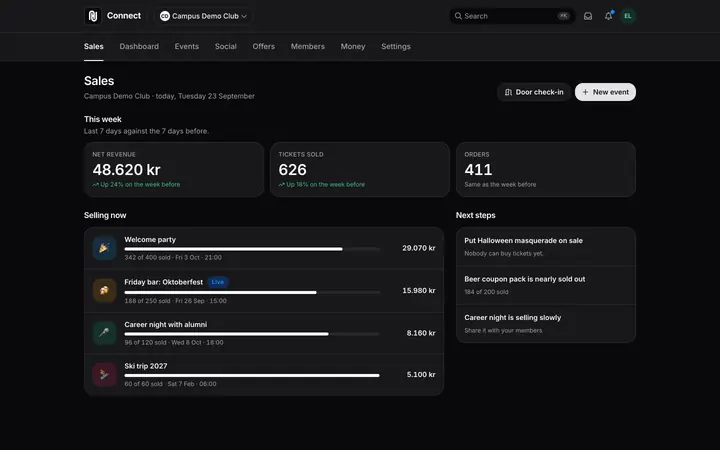Screen dimensions: 720x450
Task: Switch to the Dashboard tab
Action: [x=139, y=46]
